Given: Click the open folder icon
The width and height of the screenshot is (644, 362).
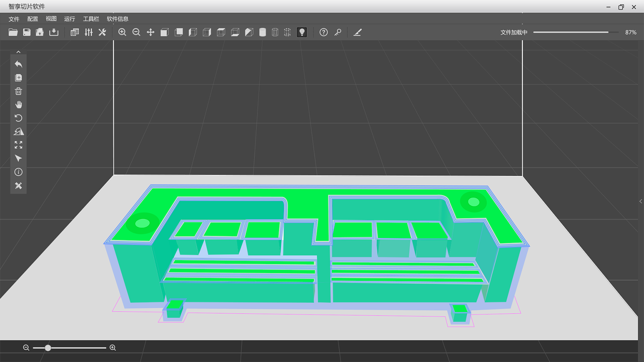Looking at the screenshot, I should (x=13, y=32).
